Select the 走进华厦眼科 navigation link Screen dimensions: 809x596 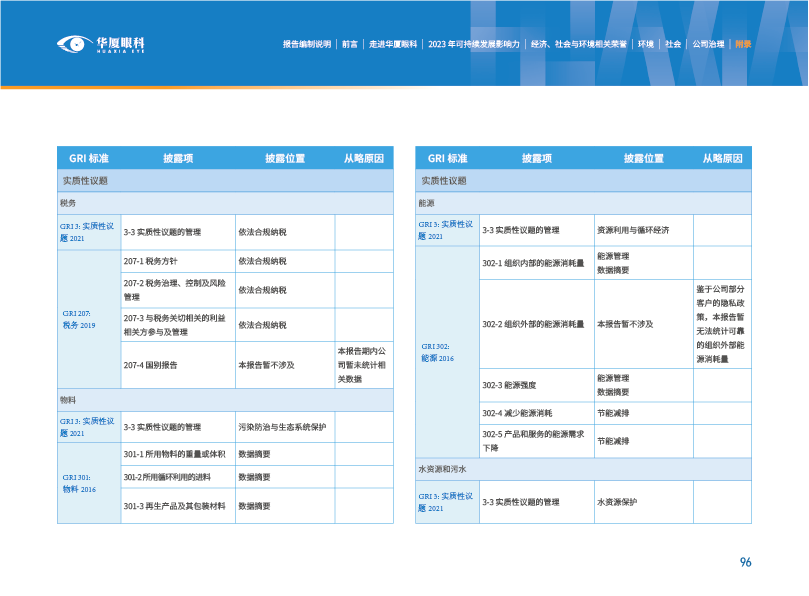point(392,44)
